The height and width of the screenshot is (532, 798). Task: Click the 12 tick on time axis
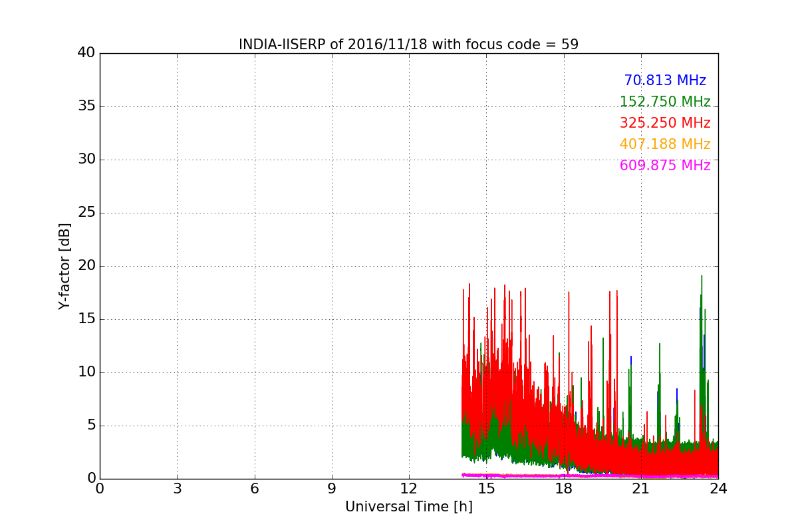point(409,489)
